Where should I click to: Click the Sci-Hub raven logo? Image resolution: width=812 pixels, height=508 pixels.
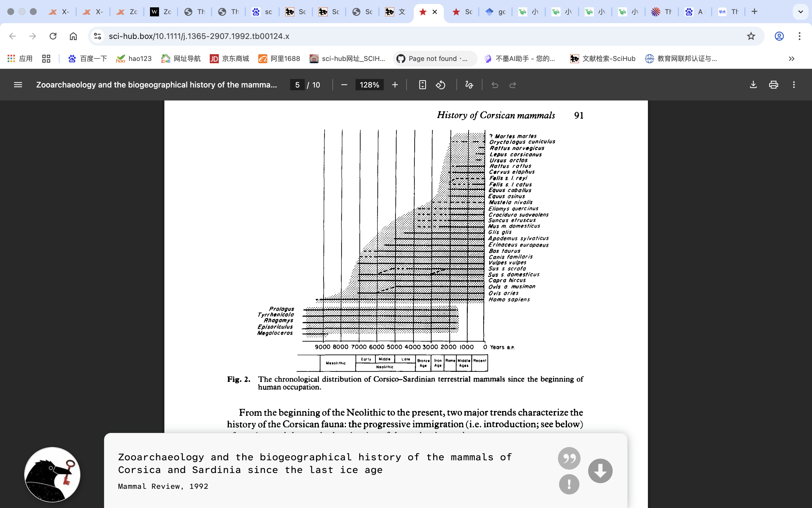52,475
